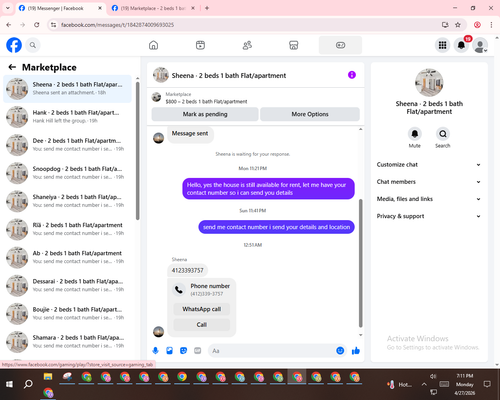Screen dimensions: 500x400
Task: Open File Explorer from taskbar
Action: click(48, 377)
